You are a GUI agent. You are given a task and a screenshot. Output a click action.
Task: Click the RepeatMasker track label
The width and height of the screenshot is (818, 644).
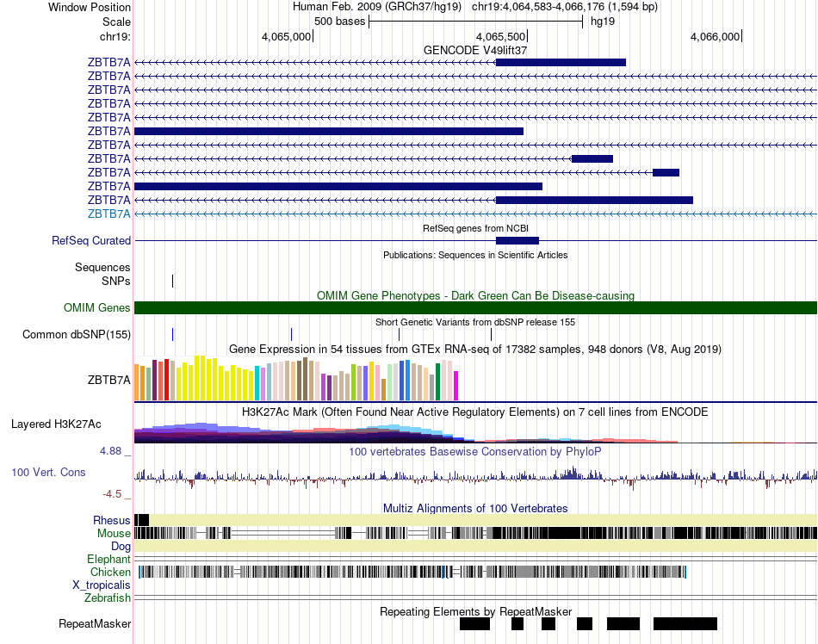[95, 623]
